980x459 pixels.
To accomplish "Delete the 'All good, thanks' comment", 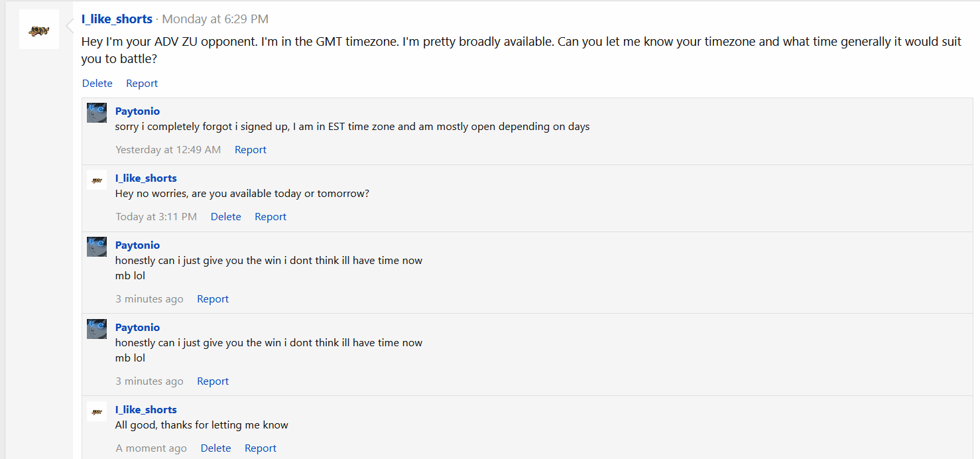I will 216,448.
